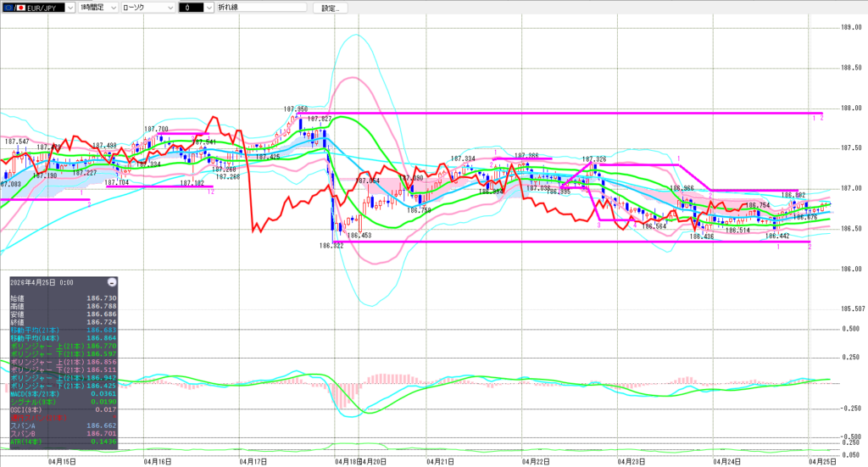Viewport: 868px width, 467px height.
Task: Select the 187.326 price label on chart
Action: tap(593, 159)
